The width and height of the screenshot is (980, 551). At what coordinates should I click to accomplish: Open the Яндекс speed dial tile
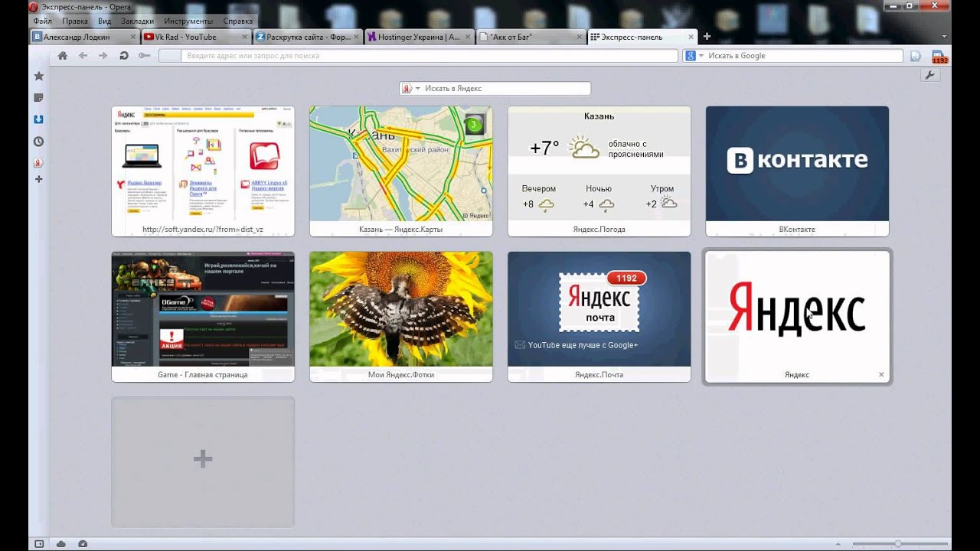[797, 317]
